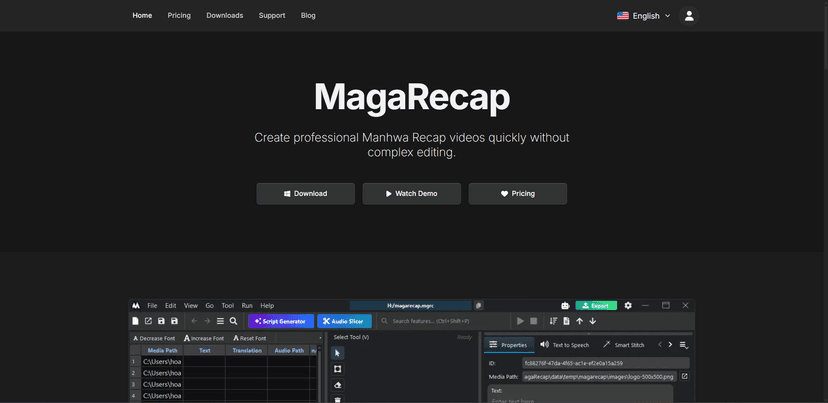This screenshot has height=403, width=828.
Task: Click the back arrow toolbar icon
Action: point(194,321)
